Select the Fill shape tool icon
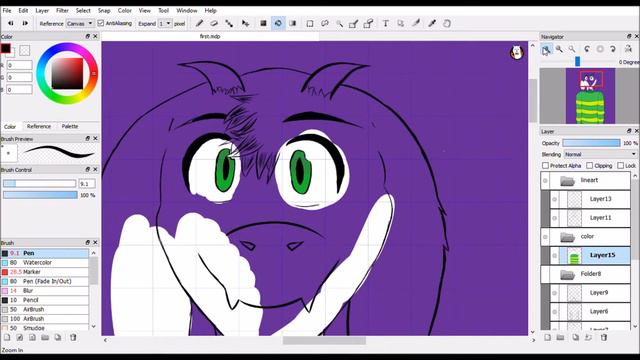Viewport: 640px width, 360px height. click(263, 23)
